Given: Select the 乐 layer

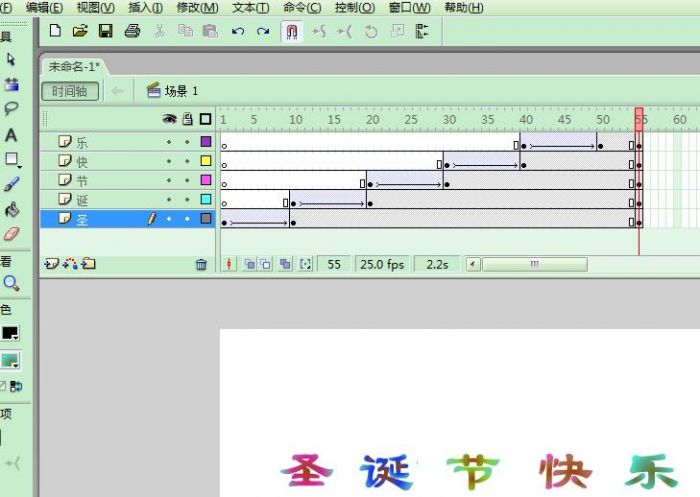Looking at the screenshot, I should point(128,142).
